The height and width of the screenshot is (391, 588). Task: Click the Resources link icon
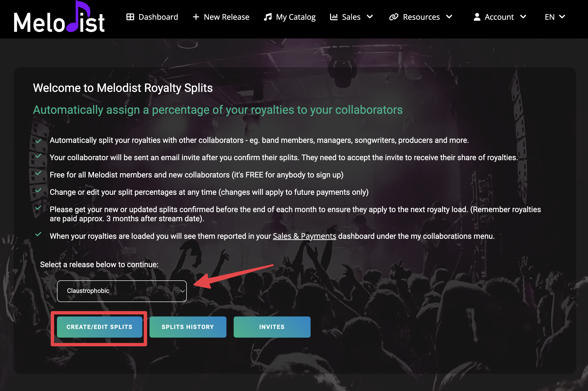[x=394, y=17]
